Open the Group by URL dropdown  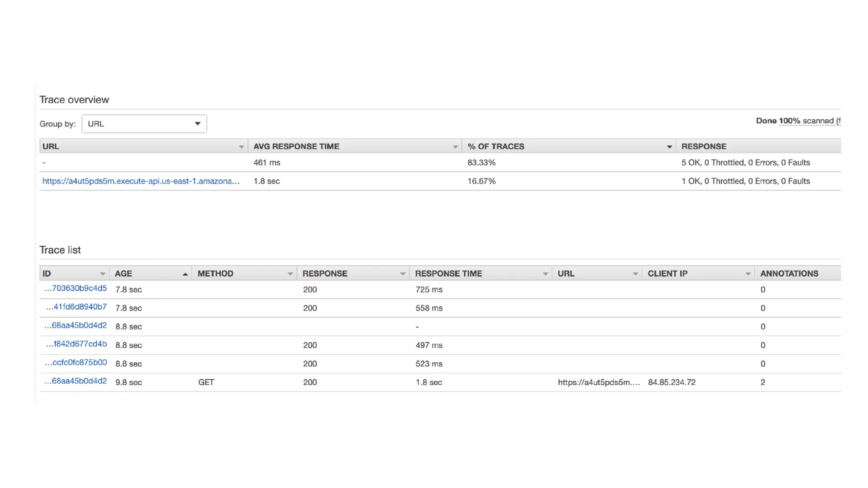click(144, 124)
